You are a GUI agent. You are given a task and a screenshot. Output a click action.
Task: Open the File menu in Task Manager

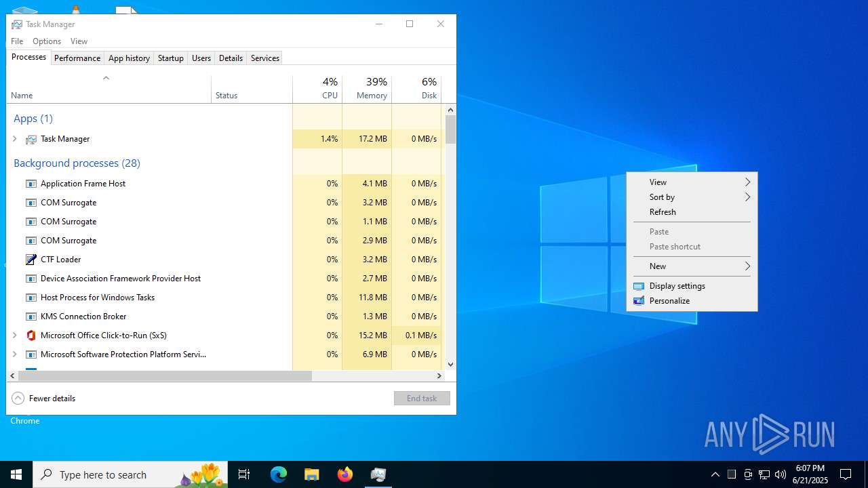click(17, 41)
